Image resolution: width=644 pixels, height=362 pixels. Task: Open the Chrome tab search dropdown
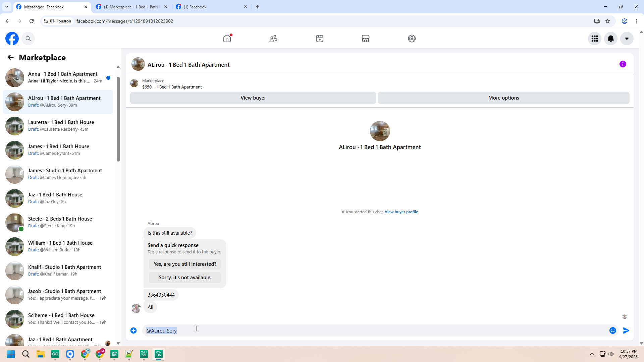[x=6, y=7]
